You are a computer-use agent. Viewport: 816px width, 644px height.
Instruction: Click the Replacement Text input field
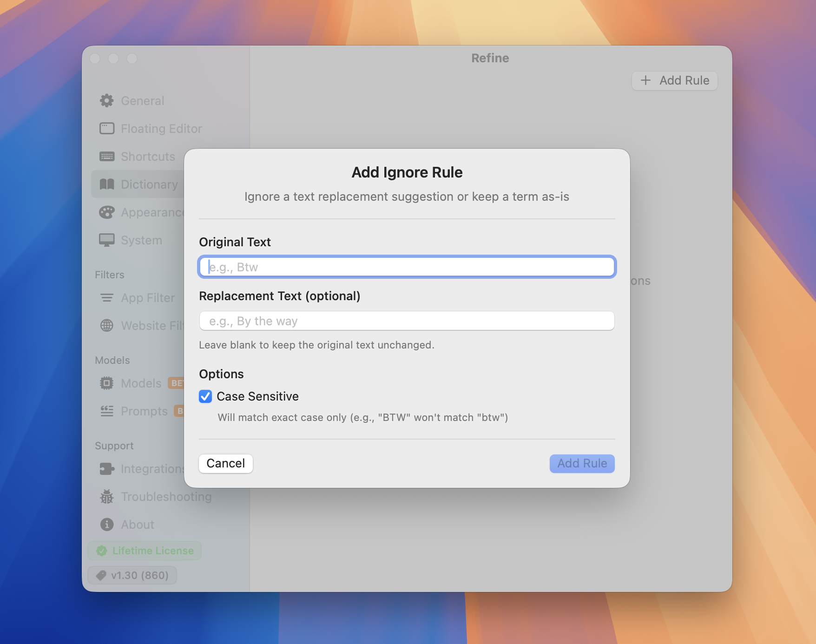[x=407, y=321]
